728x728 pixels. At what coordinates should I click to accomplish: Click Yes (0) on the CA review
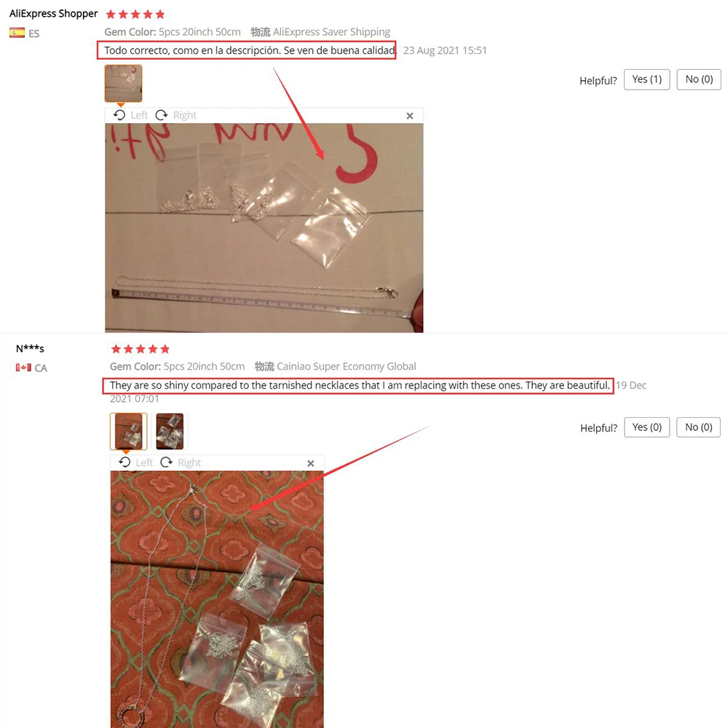646,427
